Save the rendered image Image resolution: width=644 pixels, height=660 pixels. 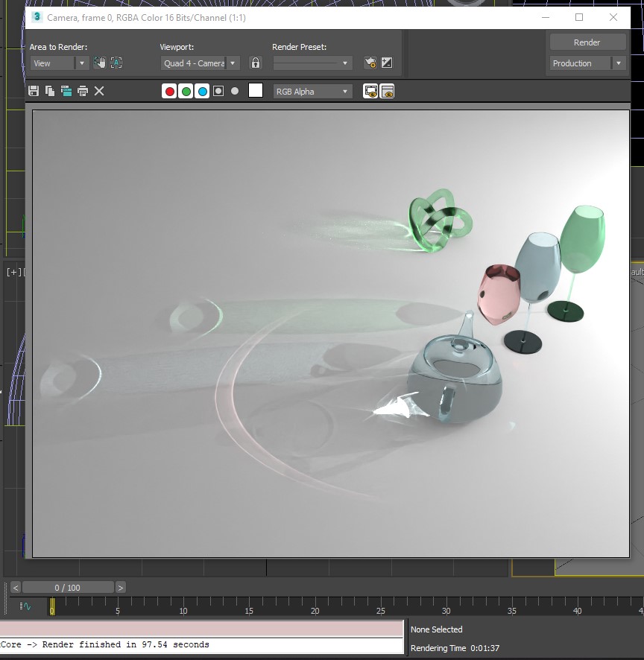point(34,91)
